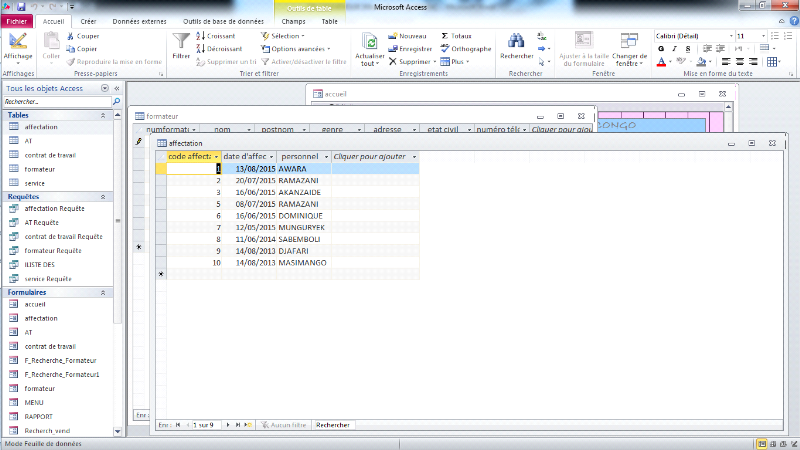
Task: Open the Fichier tab
Action: click(17, 21)
